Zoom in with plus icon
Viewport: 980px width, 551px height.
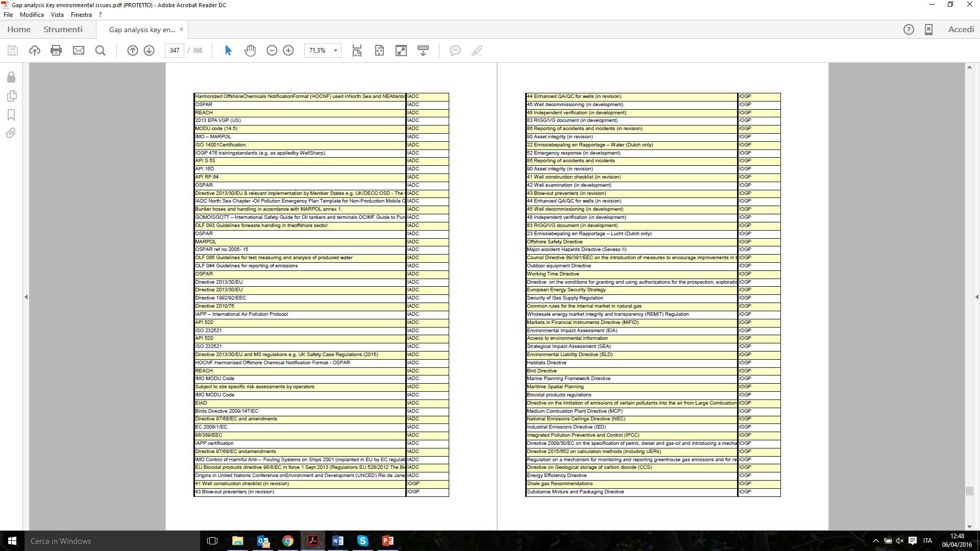tap(288, 51)
